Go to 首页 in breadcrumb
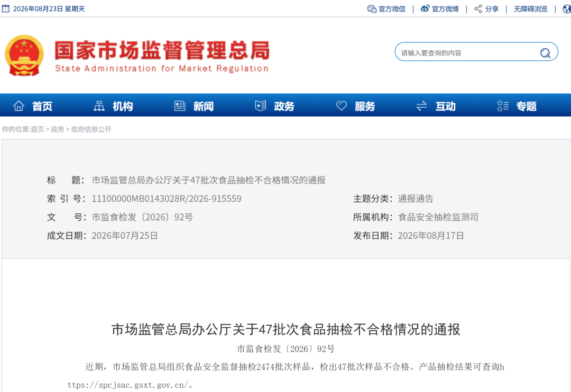Screen dimensions: 571x392 click(37, 129)
